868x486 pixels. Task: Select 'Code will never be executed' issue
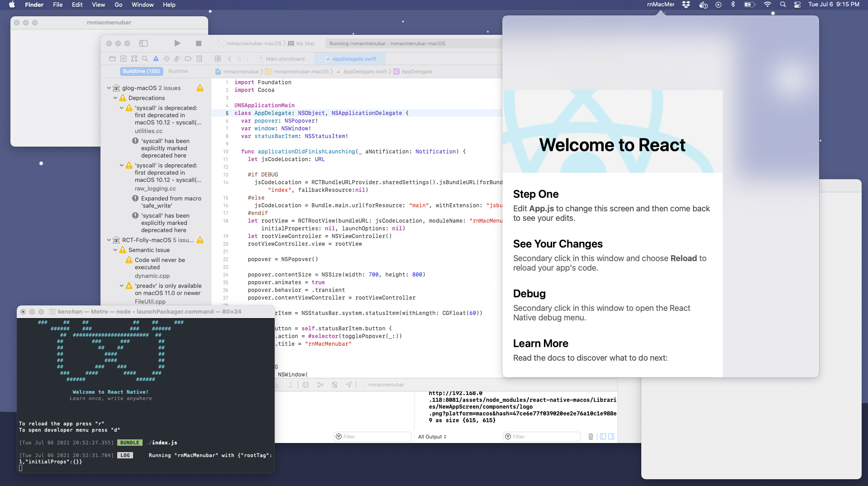click(x=160, y=263)
